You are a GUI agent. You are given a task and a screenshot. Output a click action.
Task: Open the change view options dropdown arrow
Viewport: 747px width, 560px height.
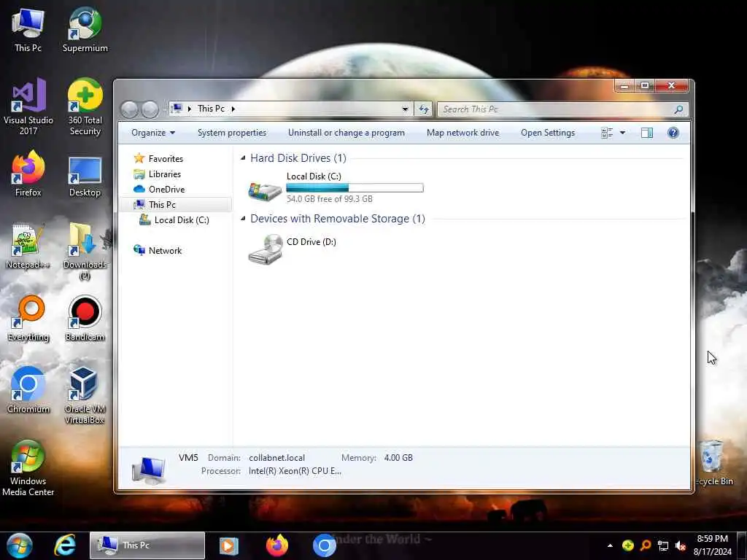point(623,133)
